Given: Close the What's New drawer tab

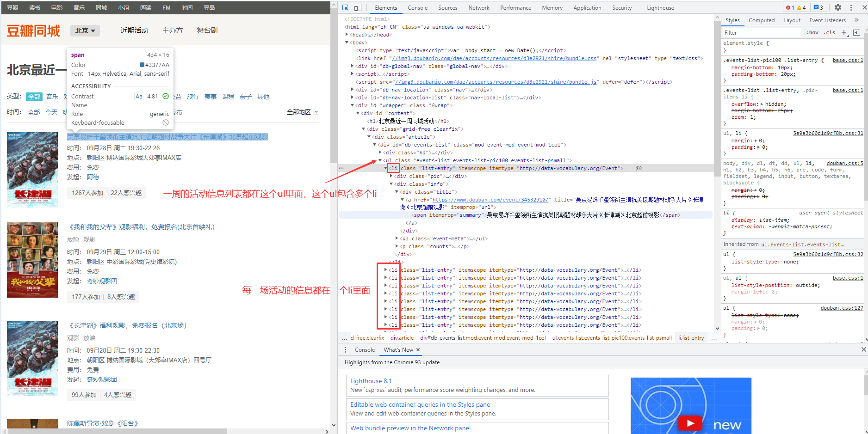Looking at the screenshot, I should click(418, 350).
